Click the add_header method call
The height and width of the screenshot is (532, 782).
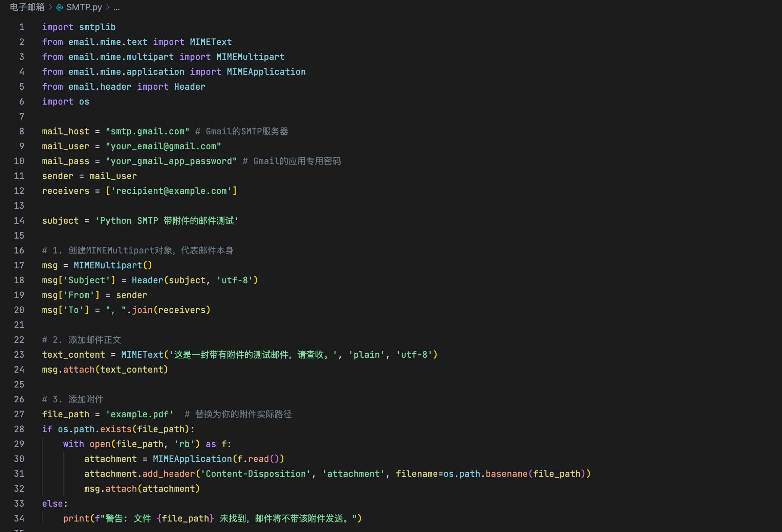tap(169, 474)
